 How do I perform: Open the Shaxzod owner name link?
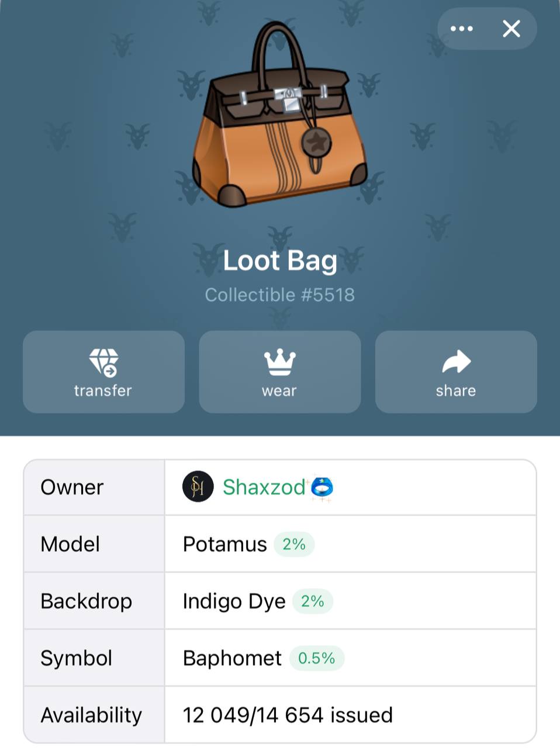[x=264, y=487]
